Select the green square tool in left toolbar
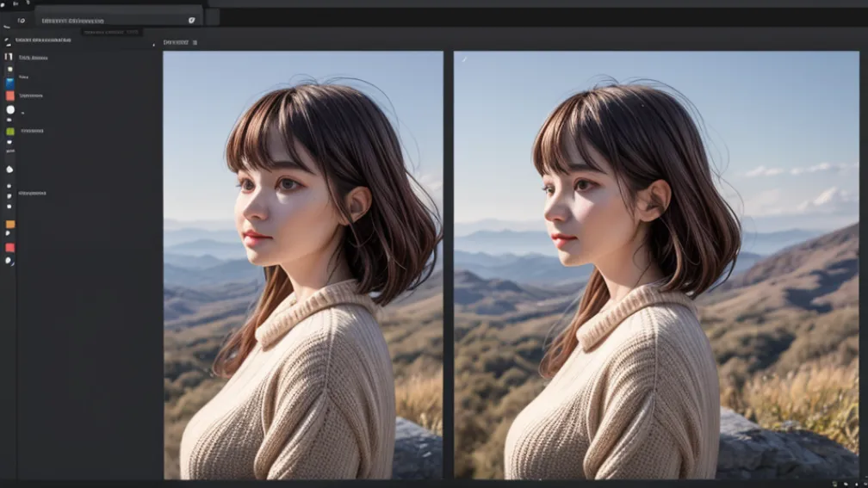868x488 pixels. click(x=10, y=132)
